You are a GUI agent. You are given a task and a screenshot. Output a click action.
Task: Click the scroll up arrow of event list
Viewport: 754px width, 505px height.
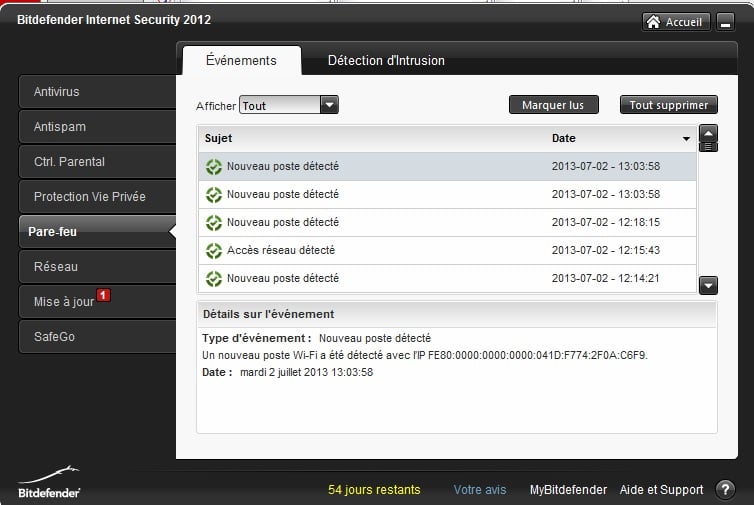[708, 133]
